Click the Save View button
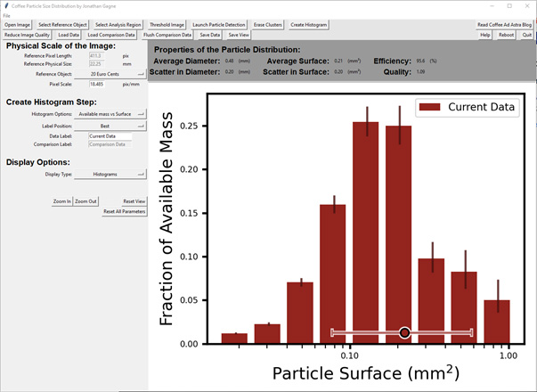 [239, 34]
